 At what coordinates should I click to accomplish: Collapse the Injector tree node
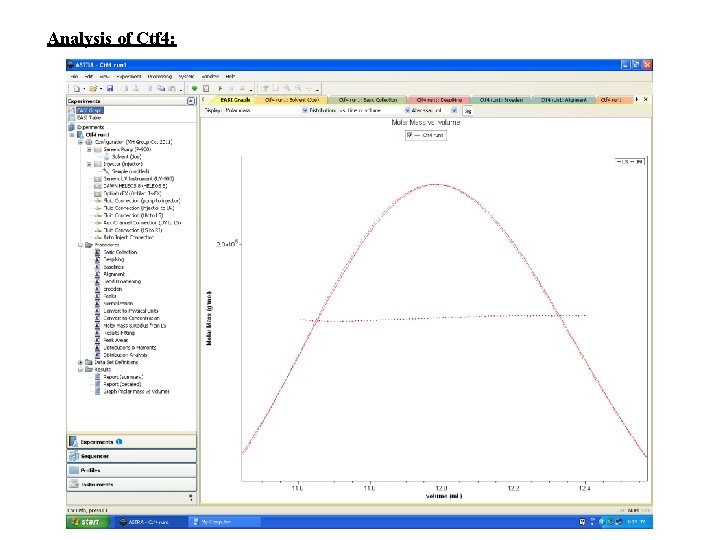tap(90, 164)
